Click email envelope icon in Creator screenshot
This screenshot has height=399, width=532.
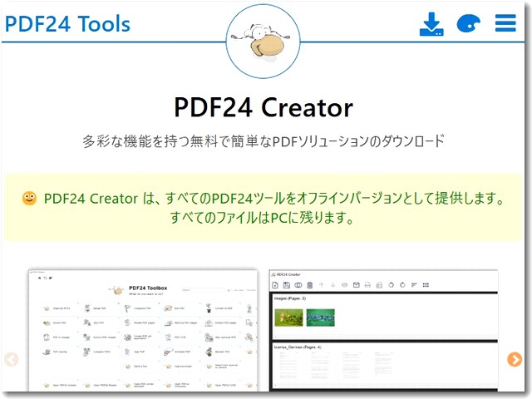tap(357, 285)
